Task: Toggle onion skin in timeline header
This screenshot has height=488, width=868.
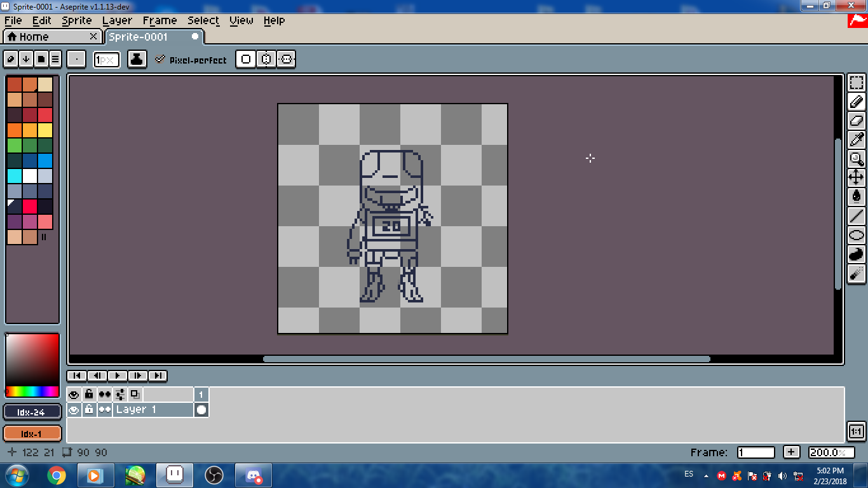Action: [x=135, y=395]
